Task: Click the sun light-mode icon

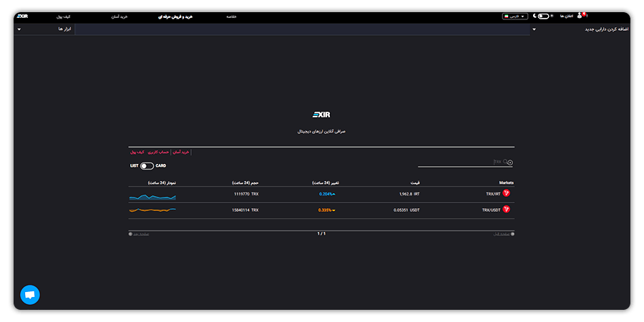Action: [x=552, y=16]
